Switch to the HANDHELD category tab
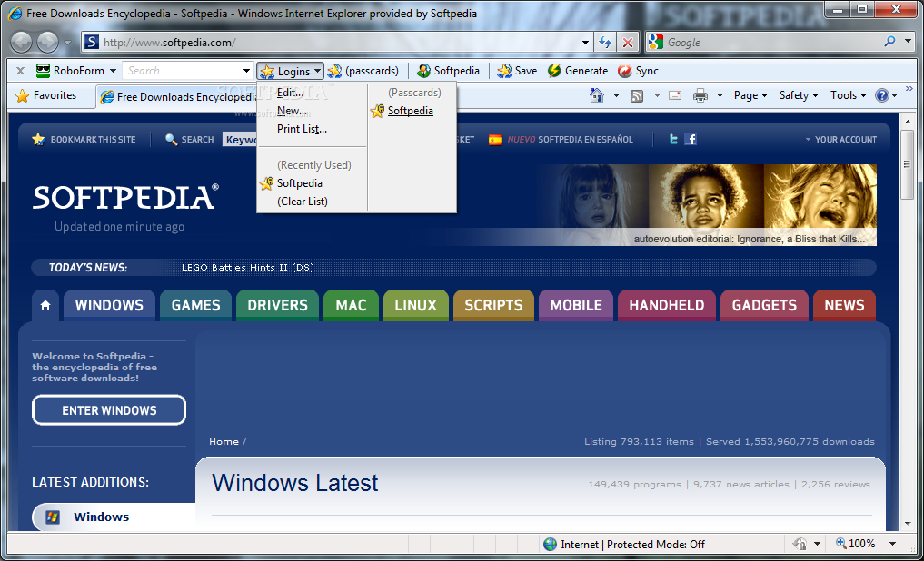Viewport: 924px width, 561px height. tap(667, 305)
